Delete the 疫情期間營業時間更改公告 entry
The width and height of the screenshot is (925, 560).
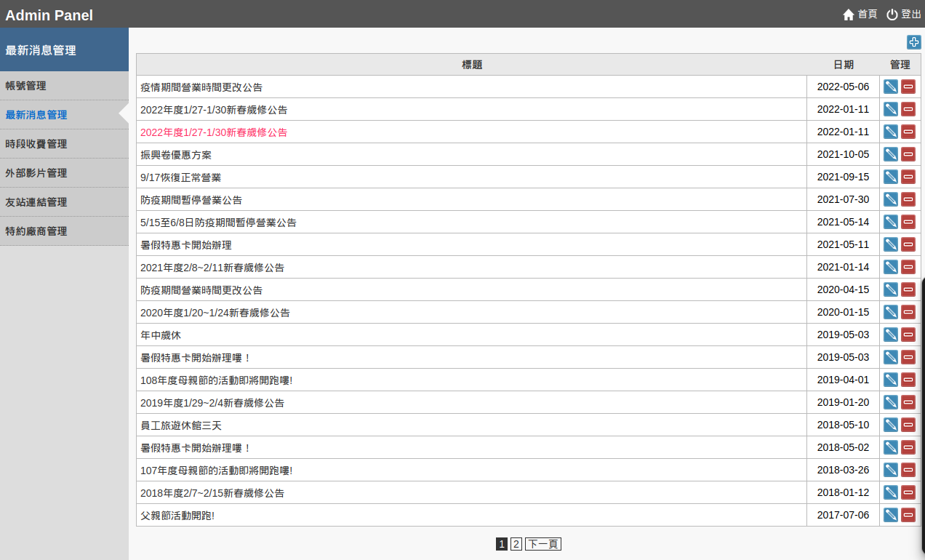tap(908, 87)
